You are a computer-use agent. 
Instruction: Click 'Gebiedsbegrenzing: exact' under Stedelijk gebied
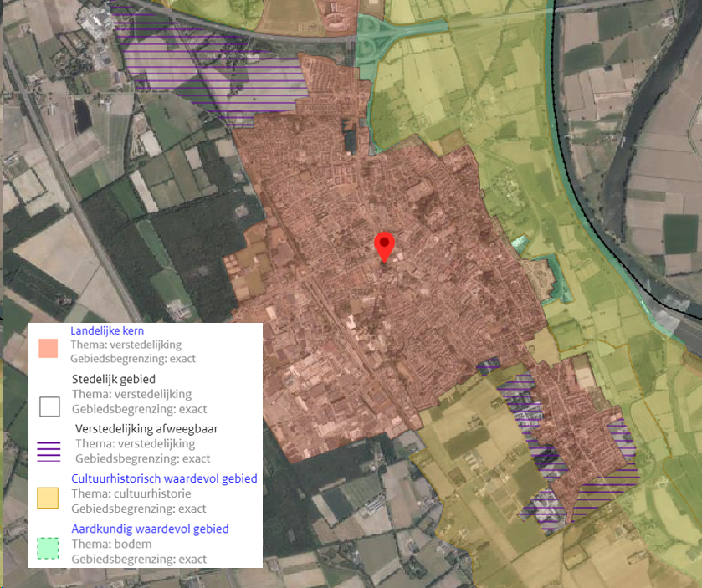click(139, 409)
